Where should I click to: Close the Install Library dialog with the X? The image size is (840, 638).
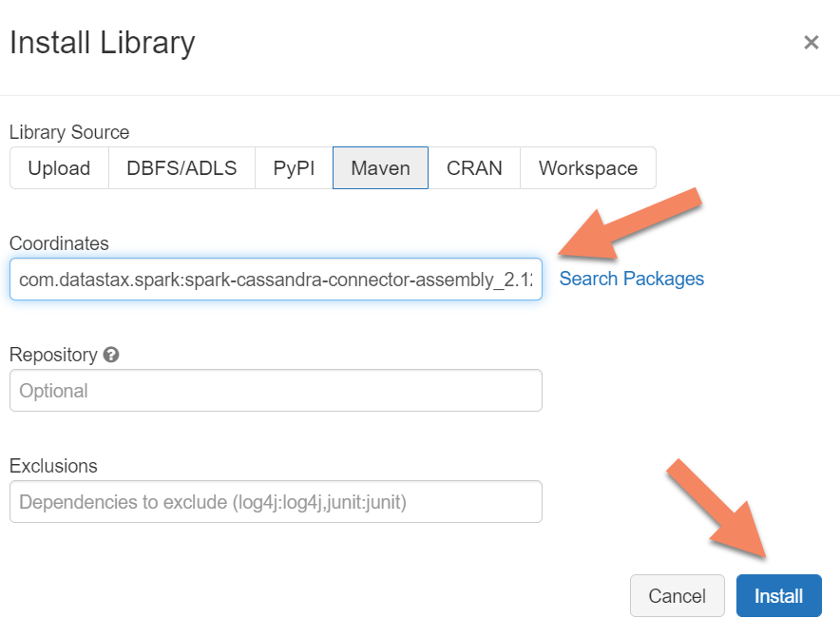point(811,42)
